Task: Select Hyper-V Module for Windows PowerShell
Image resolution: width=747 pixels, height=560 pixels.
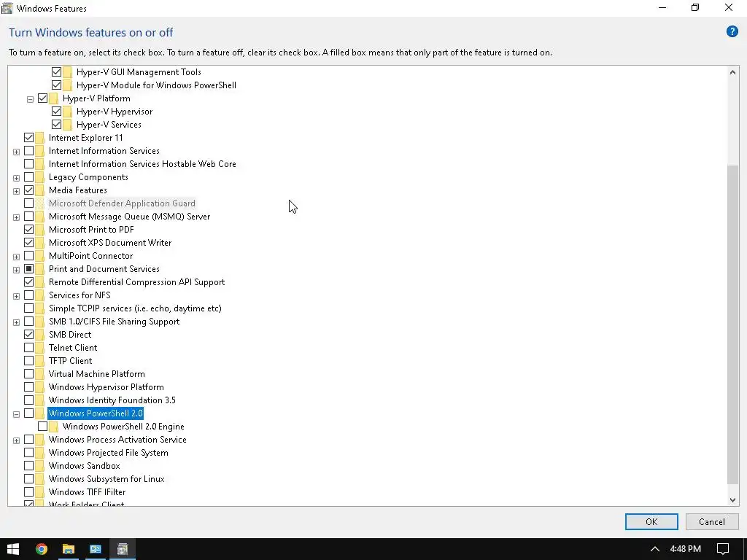Action: 156,85
